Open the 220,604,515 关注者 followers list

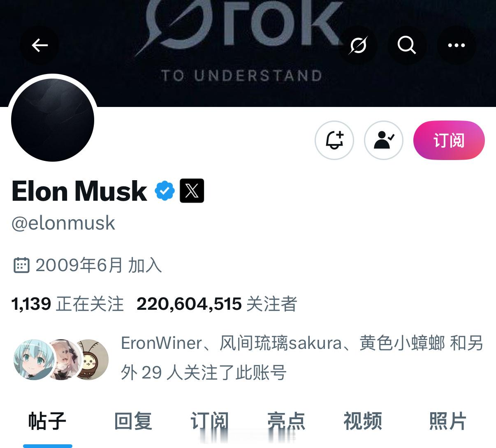pos(217,304)
